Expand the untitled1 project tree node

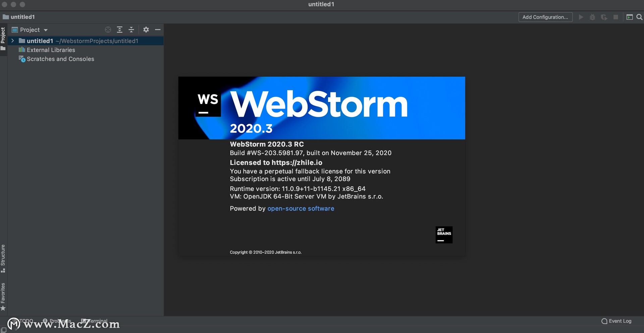tap(12, 41)
